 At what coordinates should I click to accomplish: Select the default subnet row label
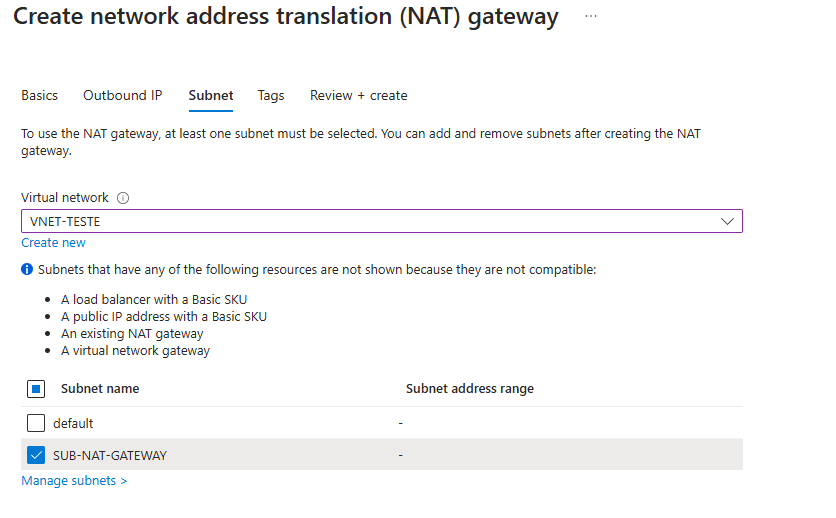pyautogui.click(x=73, y=423)
